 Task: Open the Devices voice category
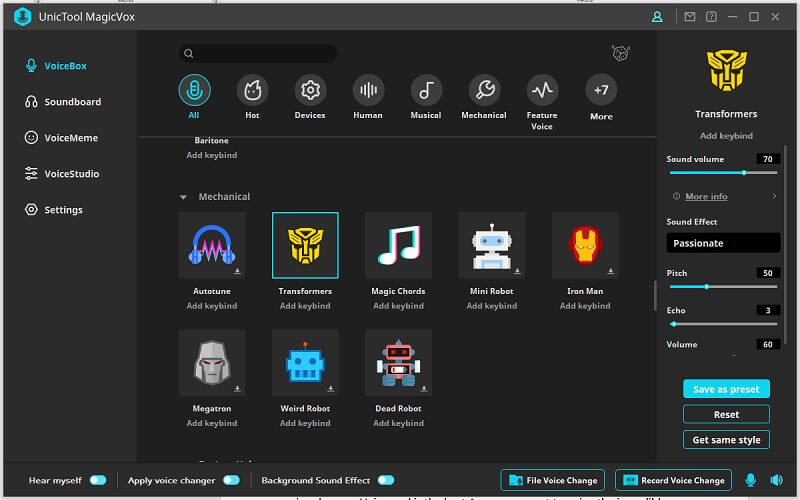click(310, 91)
